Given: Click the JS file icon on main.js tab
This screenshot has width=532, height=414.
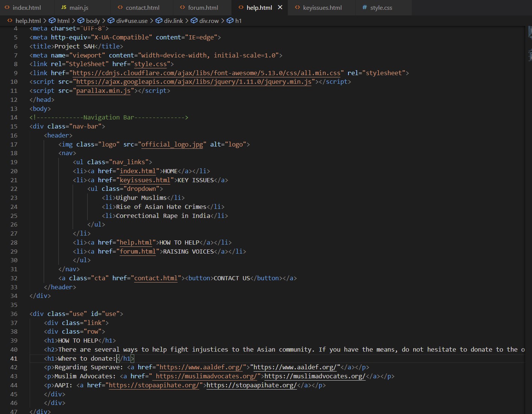Looking at the screenshot, I should coord(64,8).
